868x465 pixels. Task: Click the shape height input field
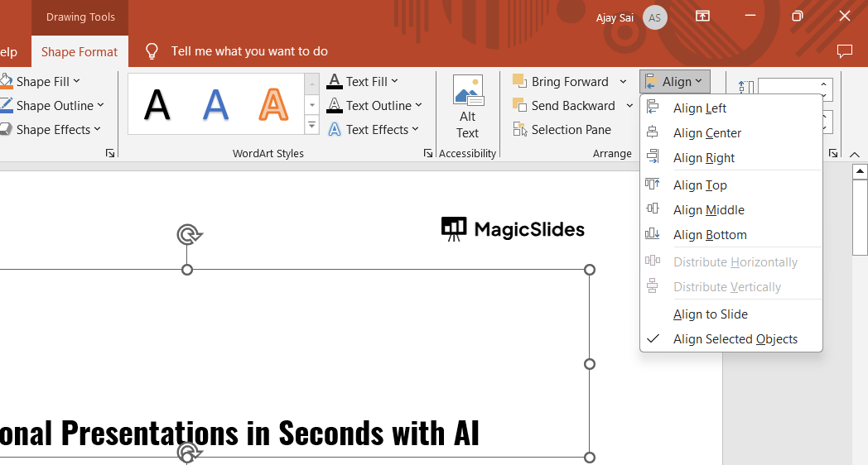click(788, 86)
